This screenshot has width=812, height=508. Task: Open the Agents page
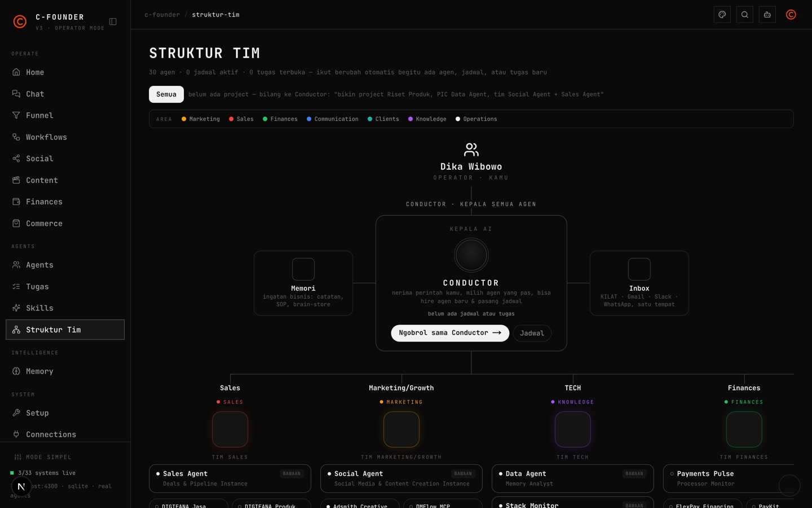pyautogui.click(x=65, y=265)
